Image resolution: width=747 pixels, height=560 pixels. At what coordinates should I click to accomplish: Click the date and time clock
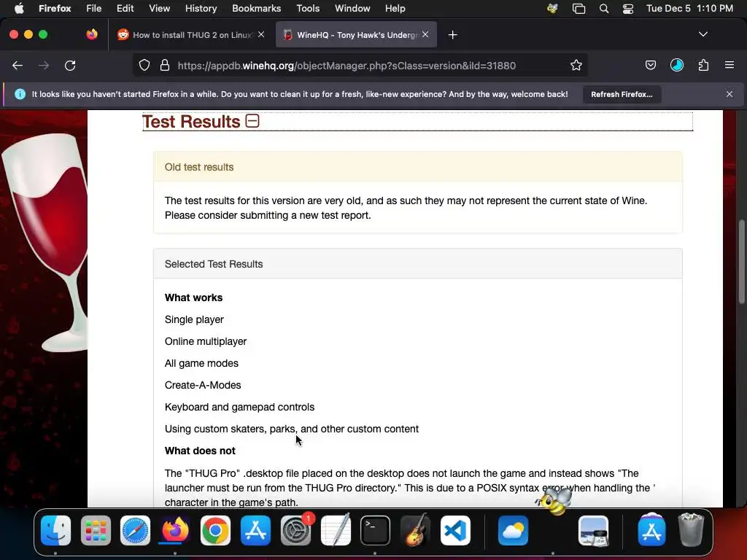coord(689,8)
